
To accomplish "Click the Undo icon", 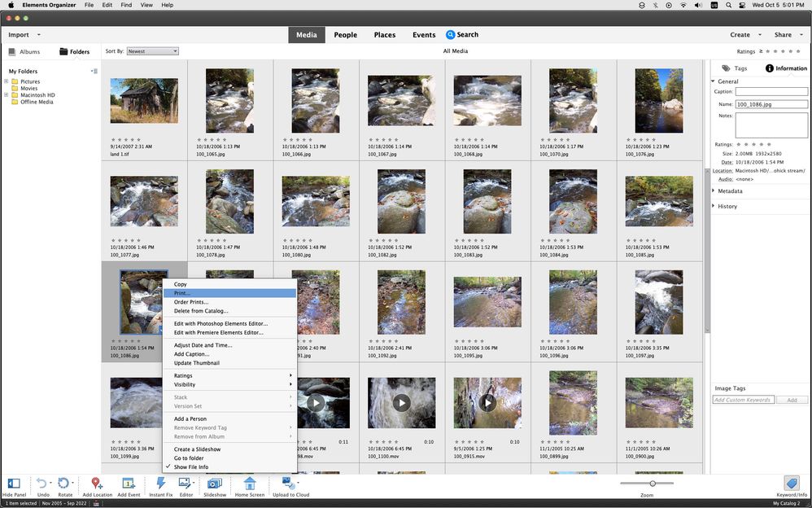I will (x=41, y=483).
